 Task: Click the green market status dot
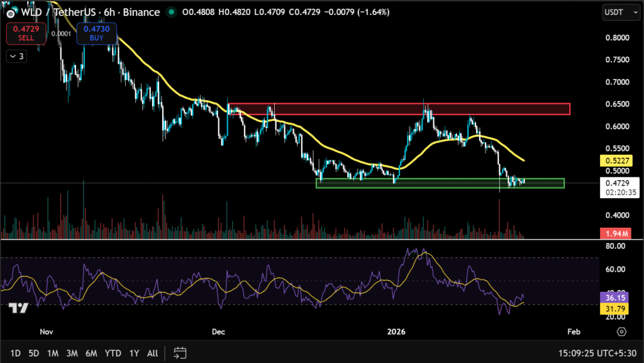[171, 12]
